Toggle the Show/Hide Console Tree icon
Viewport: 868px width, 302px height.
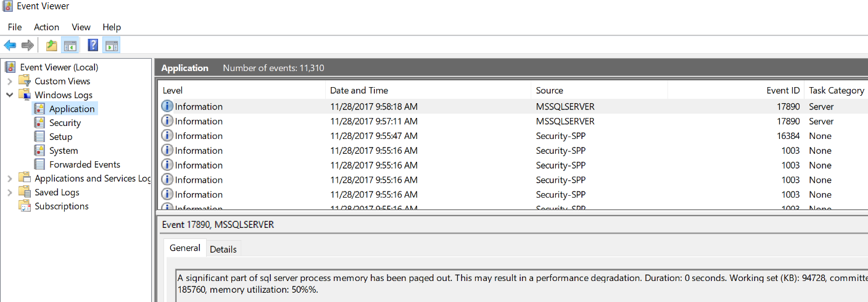pos(70,45)
